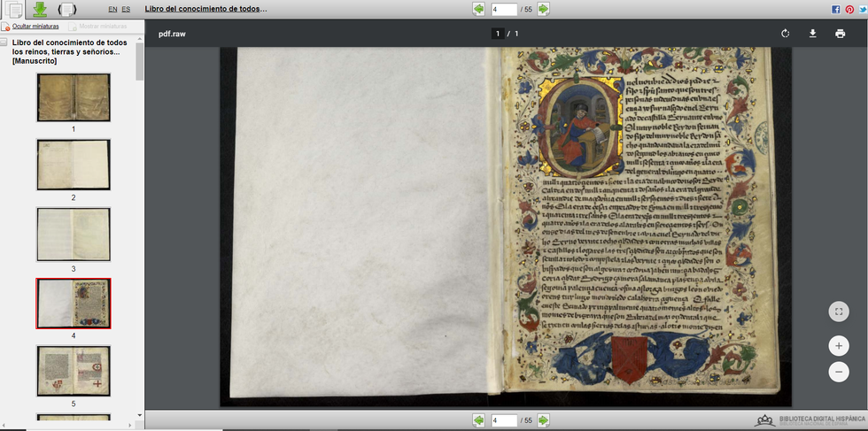This screenshot has height=431, width=868.
Task: Rotate the PDF page
Action: [785, 34]
